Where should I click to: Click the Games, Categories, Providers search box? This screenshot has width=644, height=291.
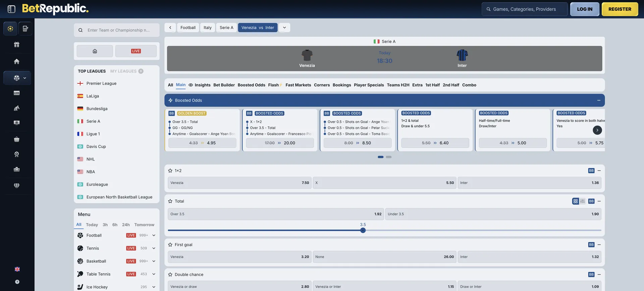[525, 9]
